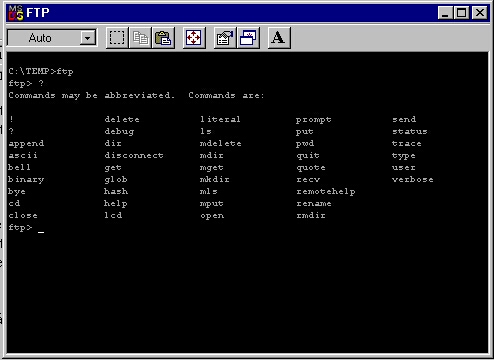The image size is (494, 360).
Task: Click the 'mget' command text
Action: click(x=211, y=168)
